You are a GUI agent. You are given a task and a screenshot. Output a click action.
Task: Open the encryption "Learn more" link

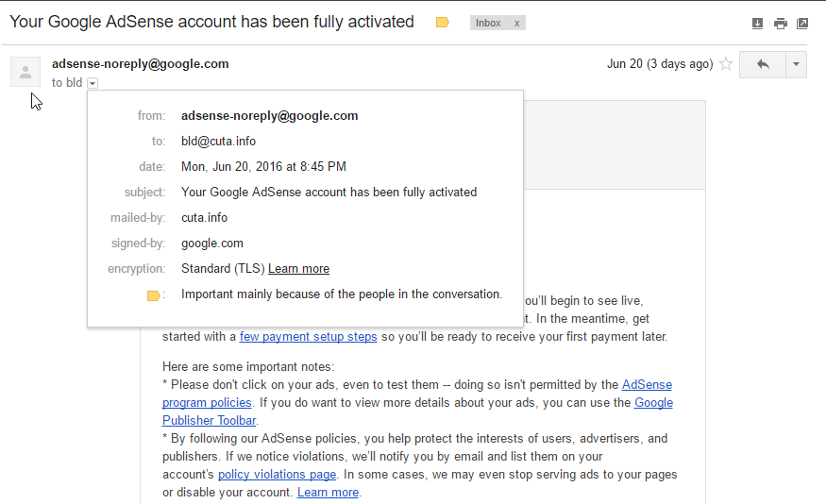point(298,269)
